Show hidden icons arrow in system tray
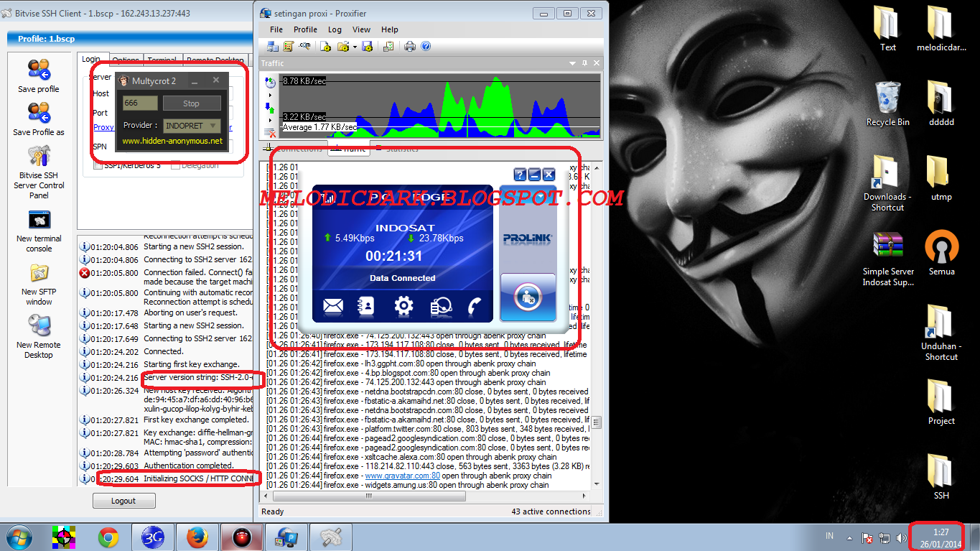This screenshot has height=551, width=980. (x=850, y=537)
